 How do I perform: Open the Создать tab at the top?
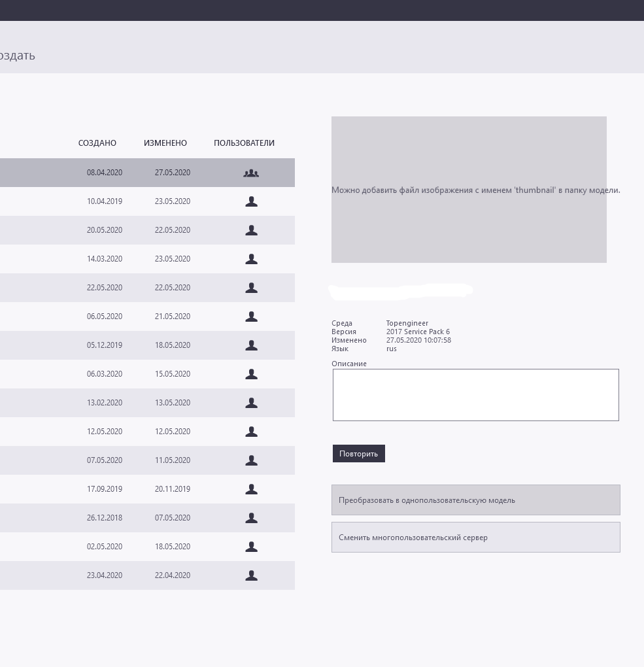17,56
